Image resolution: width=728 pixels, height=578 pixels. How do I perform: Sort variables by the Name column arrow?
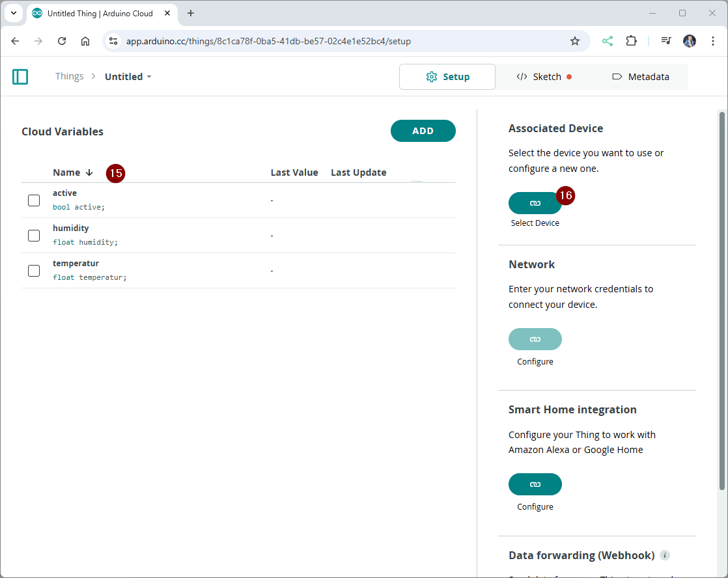pos(89,172)
